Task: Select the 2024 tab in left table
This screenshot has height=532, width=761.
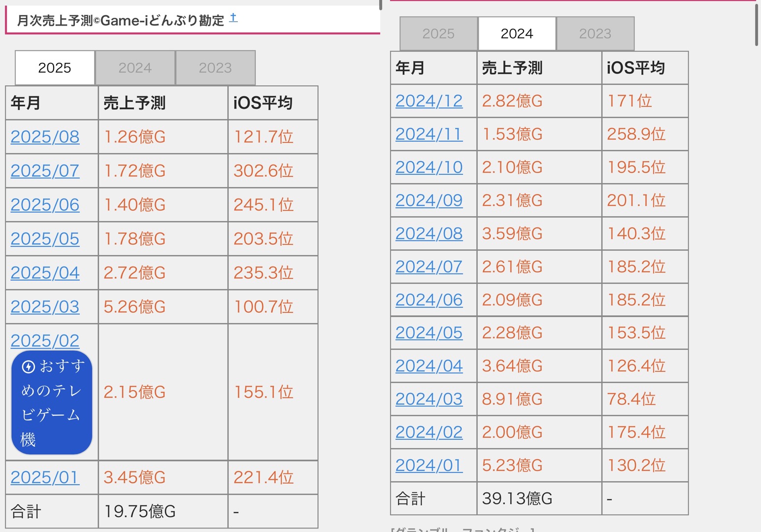Action: tap(135, 67)
